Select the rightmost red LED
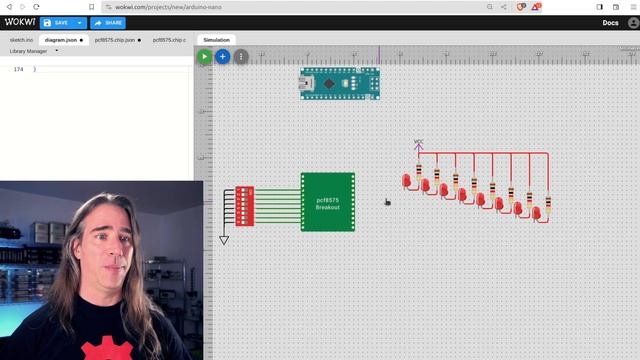The width and height of the screenshot is (640, 360). (536, 213)
